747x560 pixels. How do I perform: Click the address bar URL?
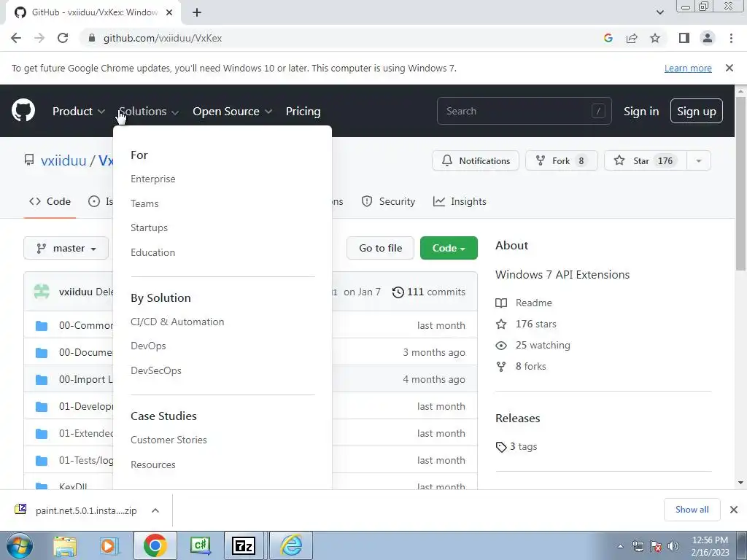[163, 38]
